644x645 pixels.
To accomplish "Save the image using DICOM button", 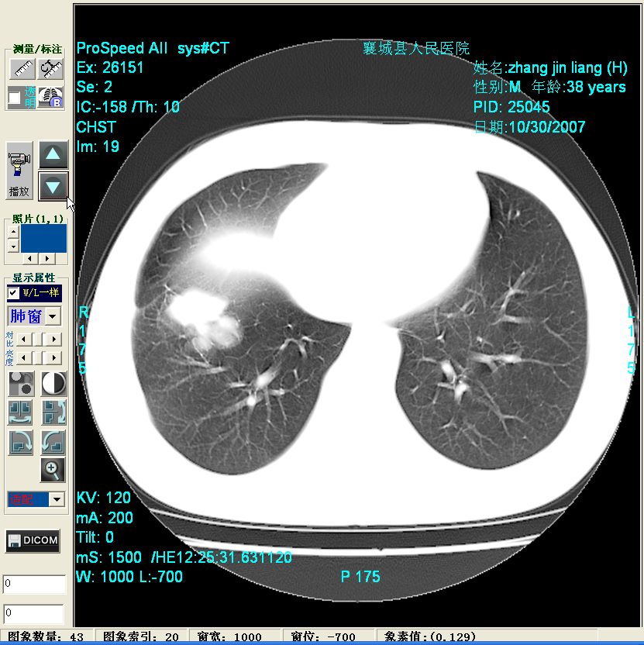I will click(x=33, y=541).
